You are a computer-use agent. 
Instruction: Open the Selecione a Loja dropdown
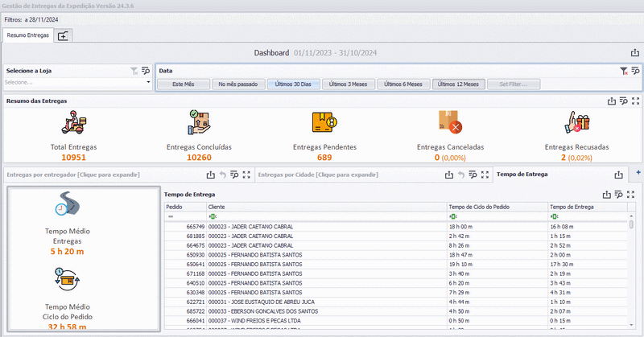pyautogui.click(x=148, y=82)
